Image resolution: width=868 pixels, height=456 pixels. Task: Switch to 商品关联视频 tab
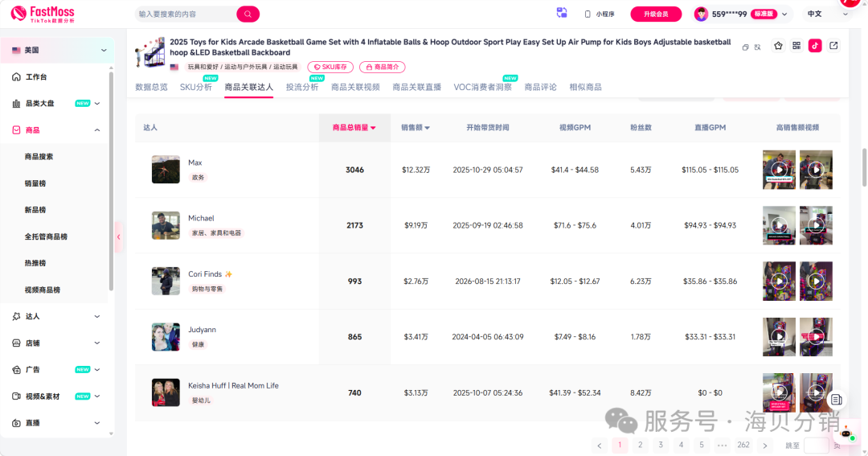coord(355,88)
